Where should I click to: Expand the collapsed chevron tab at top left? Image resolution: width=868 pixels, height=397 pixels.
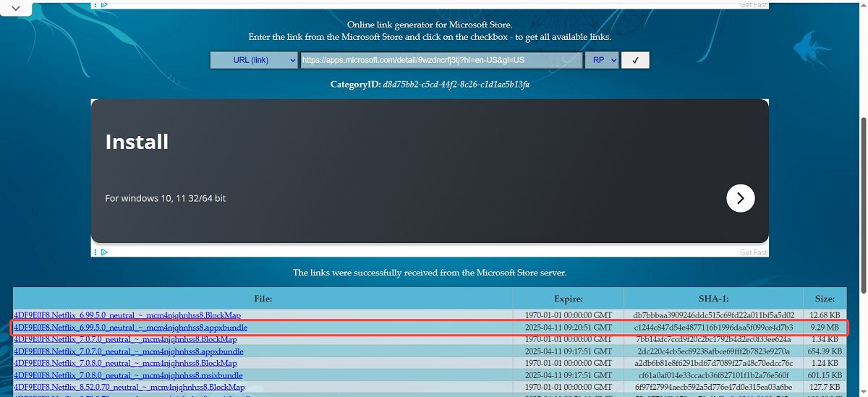(x=16, y=8)
